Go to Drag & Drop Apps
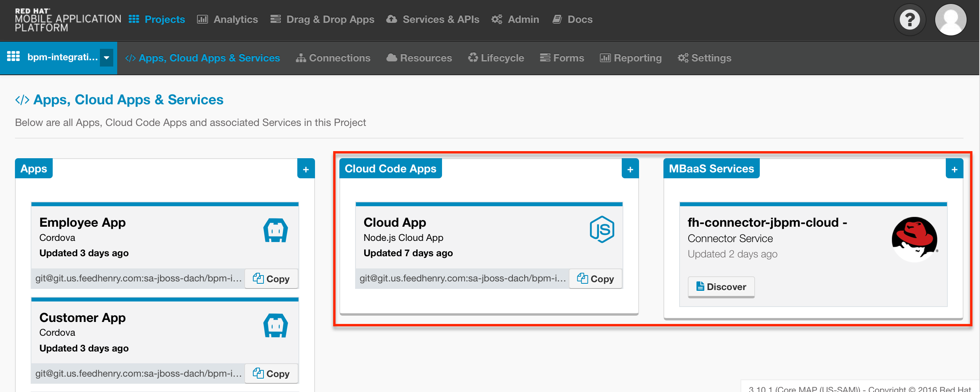 [x=322, y=19]
